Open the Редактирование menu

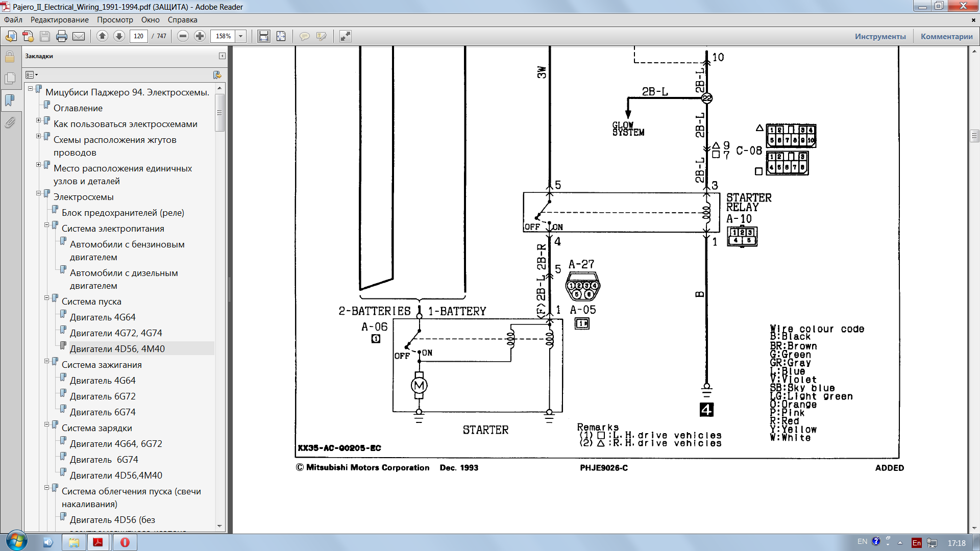pyautogui.click(x=59, y=20)
